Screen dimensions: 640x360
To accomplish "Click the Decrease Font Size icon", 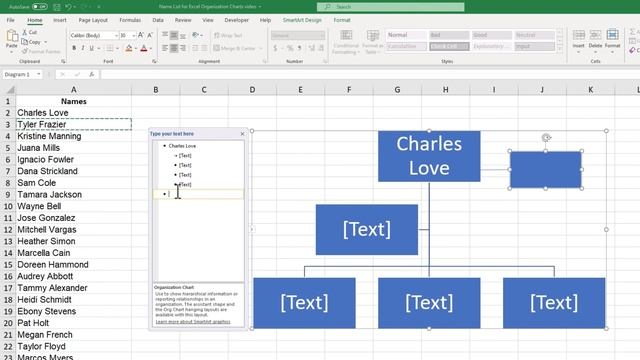I will (150, 36).
